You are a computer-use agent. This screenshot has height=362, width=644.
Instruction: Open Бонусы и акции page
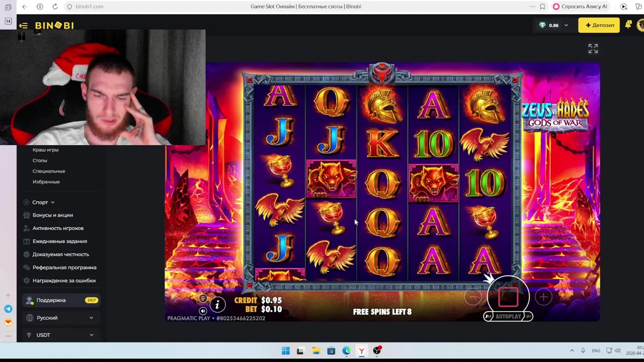53,215
